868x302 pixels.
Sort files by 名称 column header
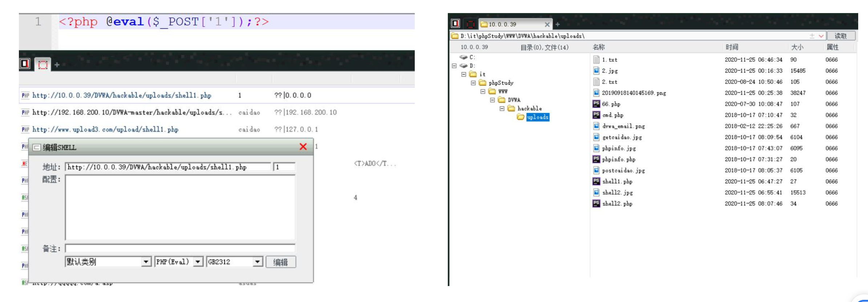599,47
